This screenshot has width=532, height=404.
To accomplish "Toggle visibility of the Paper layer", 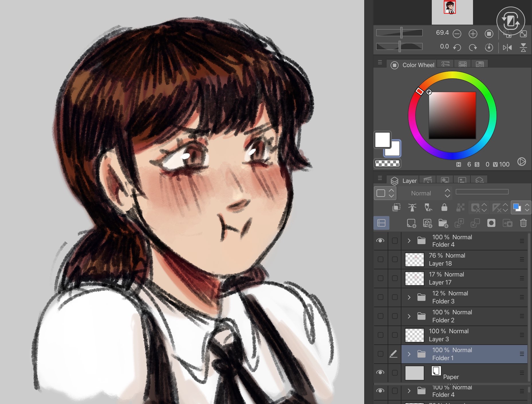I will 380,372.
